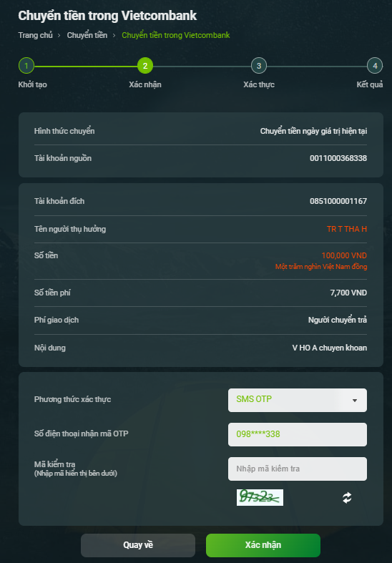
Task: Click the Kết quả step label
Action: [x=370, y=84]
